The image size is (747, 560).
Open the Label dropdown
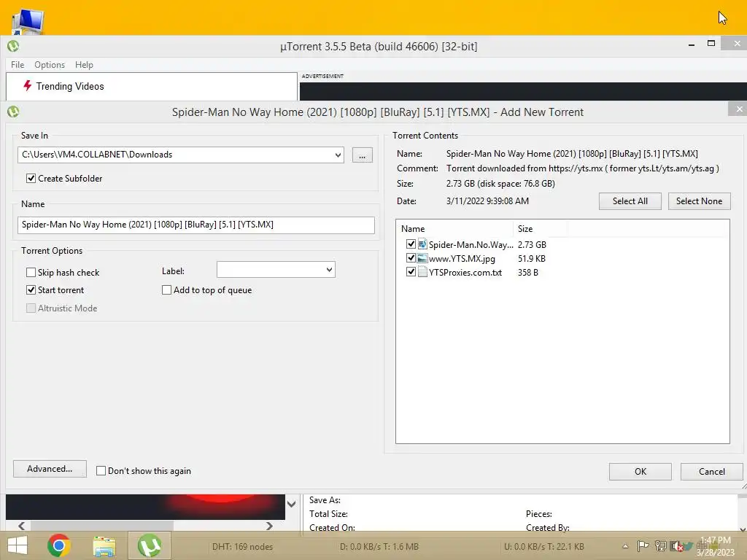click(x=329, y=270)
